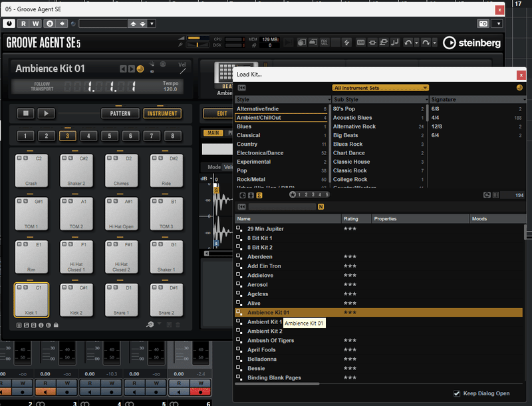Click the Load Kit disc icon beside Ambience Kit 01
This screenshot has width=532, height=406.
[140, 69]
